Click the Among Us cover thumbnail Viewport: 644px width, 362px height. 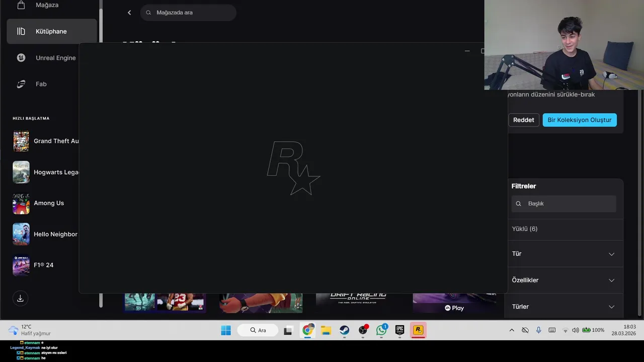[21, 203]
